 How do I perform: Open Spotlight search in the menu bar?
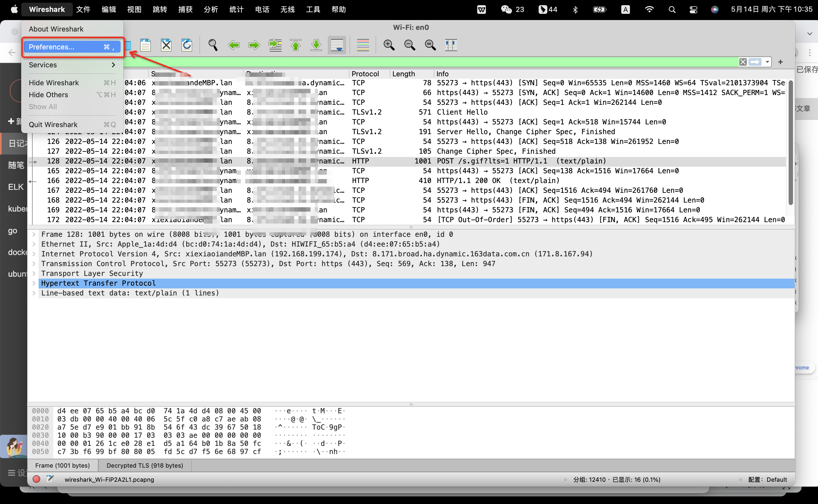(x=672, y=9)
